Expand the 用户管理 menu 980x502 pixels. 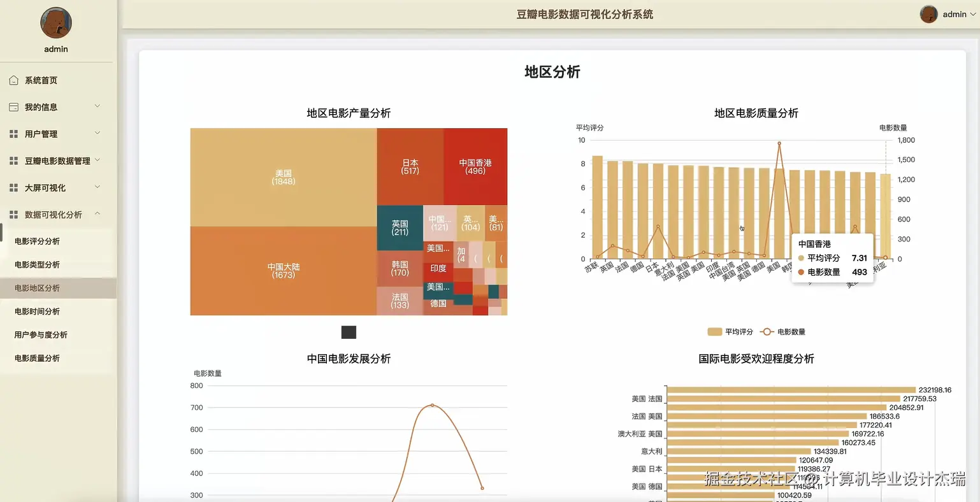coord(45,134)
